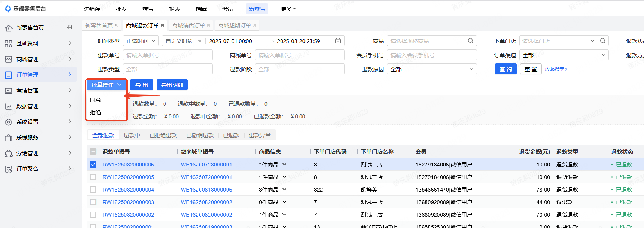Switch to the 已拒绝退款 filter tab

pyautogui.click(x=163, y=135)
